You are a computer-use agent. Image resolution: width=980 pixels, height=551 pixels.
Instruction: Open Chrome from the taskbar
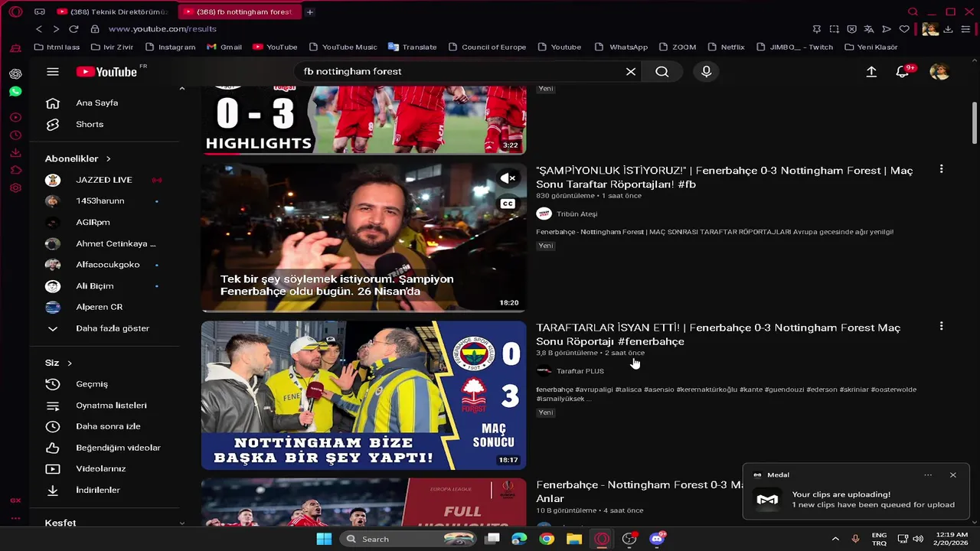pyautogui.click(x=546, y=539)
